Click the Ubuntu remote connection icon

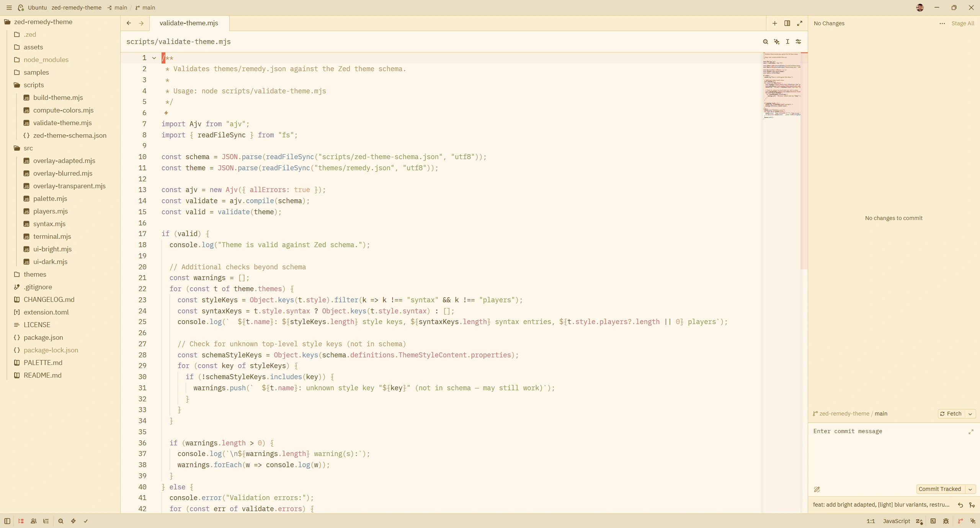pyautogui.click(x=21, y=8)
